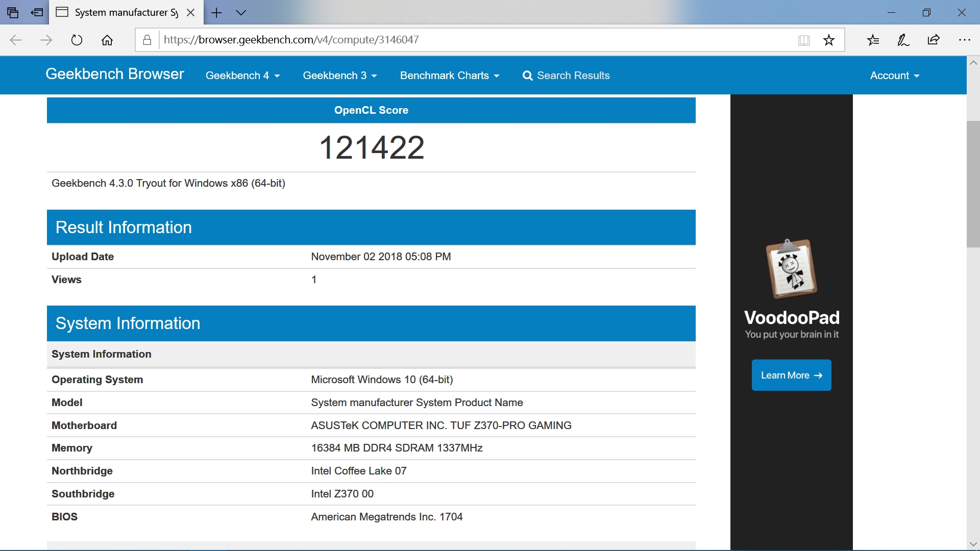Click the VoodooPad clipboard ad image
Screen dimensions: 980x551
tap(791, 269)
